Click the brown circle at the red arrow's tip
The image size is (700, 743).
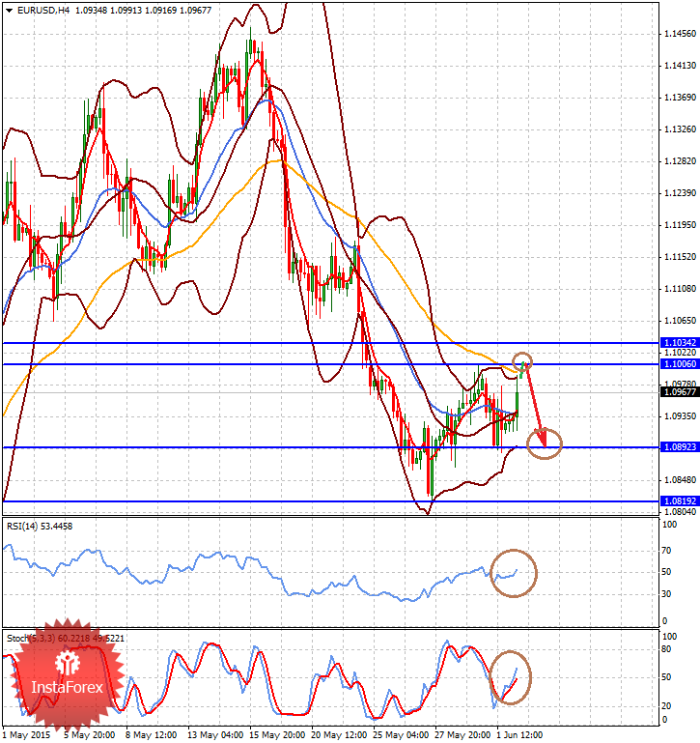click(x=545, y=443)
